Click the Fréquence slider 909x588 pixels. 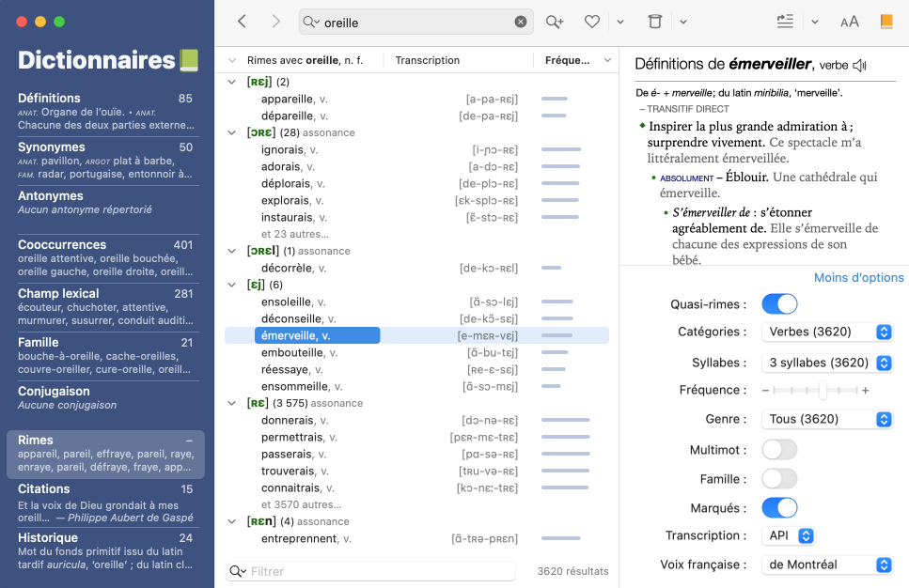[x=813, y=391]
